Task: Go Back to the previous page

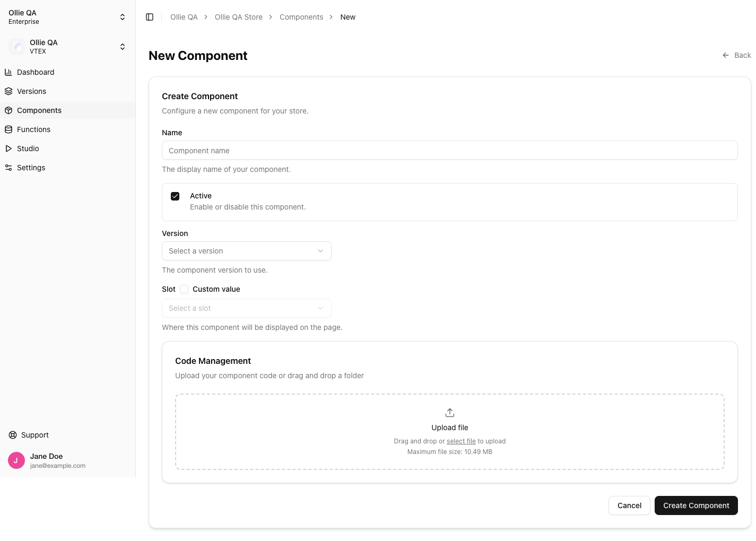Action: click(x=736, y=55)
